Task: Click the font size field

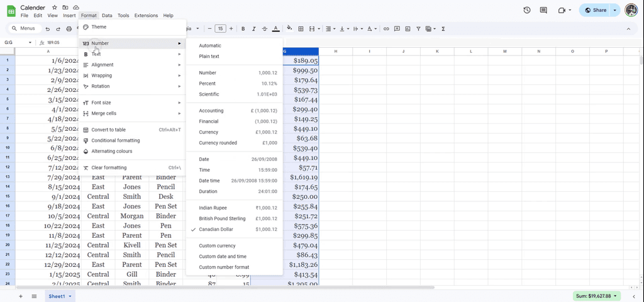Action: point(221,29)
